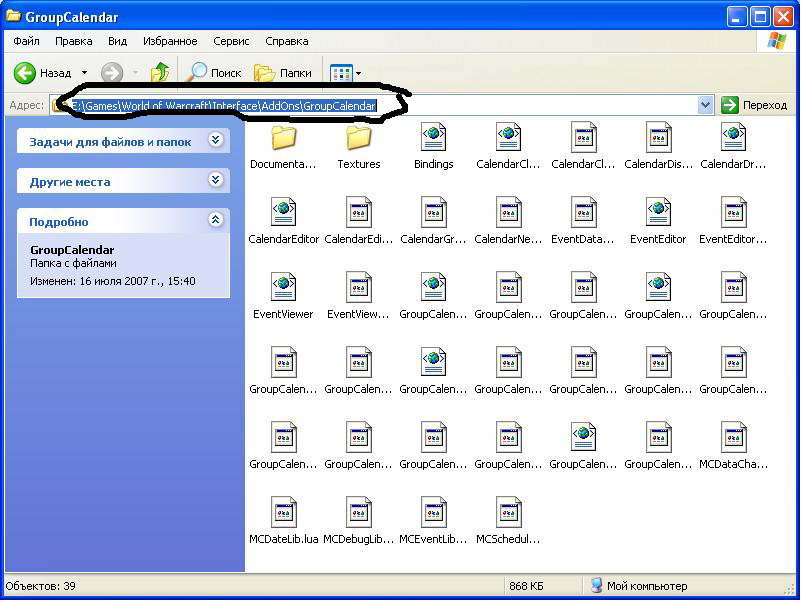Select the MCDateLib.lua file icon
Viewport: 801px width, 602px height.
[x=284, y=512]
